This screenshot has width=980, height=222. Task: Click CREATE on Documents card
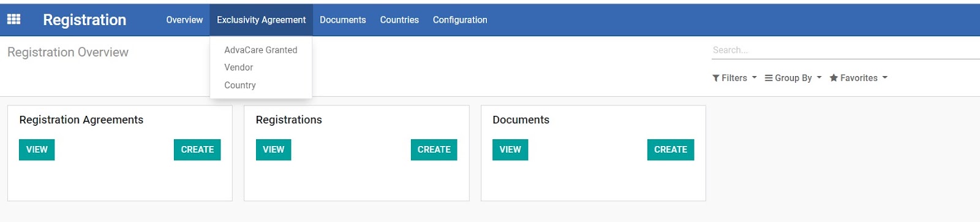point(671,150)
